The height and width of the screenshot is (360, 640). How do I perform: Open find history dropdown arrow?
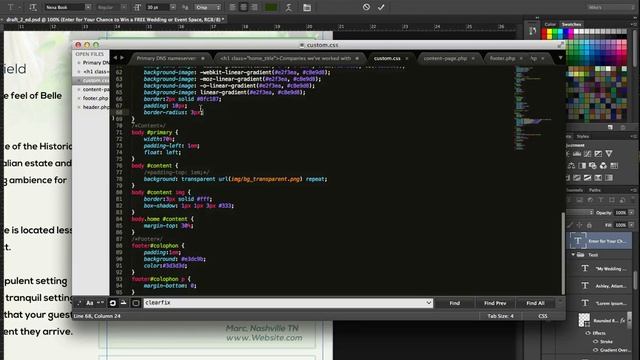click(x=429, y=303)
